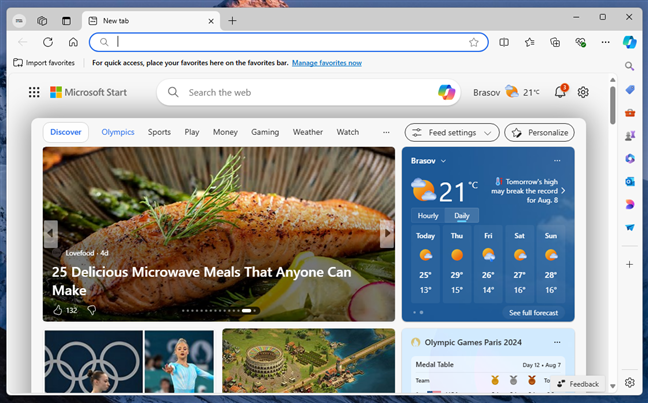Click the carousel page indicator dots
Screen dimensions: 648x403
[x=220, y=310]
